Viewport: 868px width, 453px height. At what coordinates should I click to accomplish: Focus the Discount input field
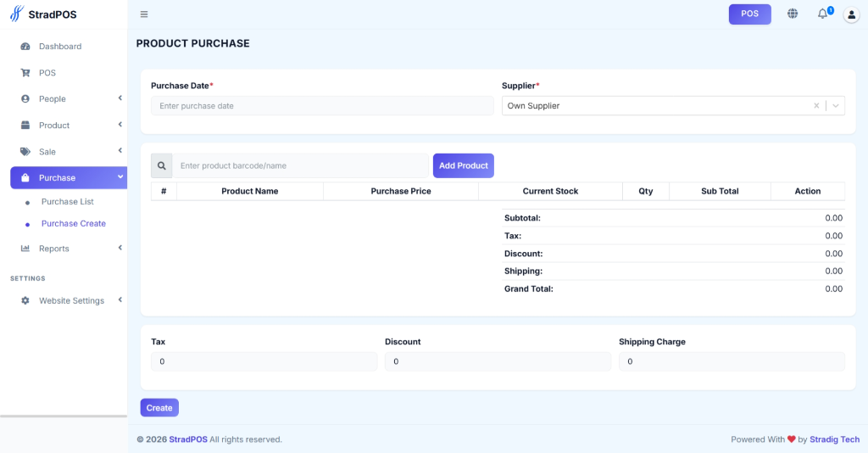point(498,361)
